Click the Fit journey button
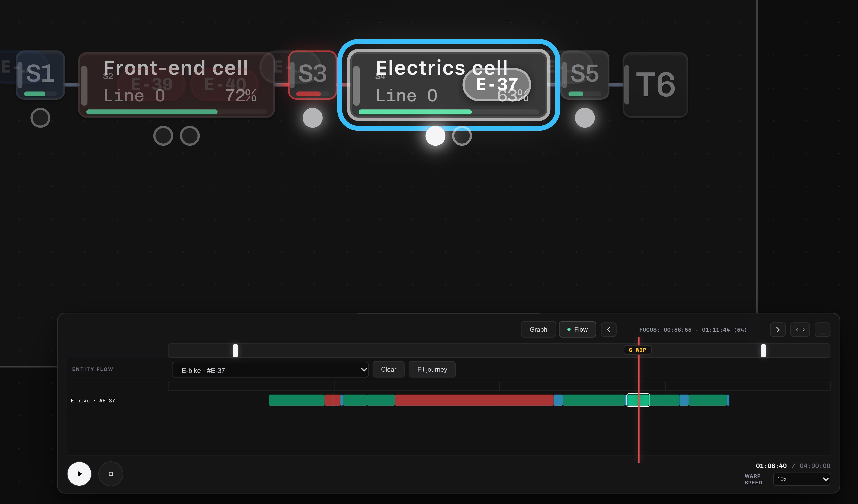 coord(432,369)
